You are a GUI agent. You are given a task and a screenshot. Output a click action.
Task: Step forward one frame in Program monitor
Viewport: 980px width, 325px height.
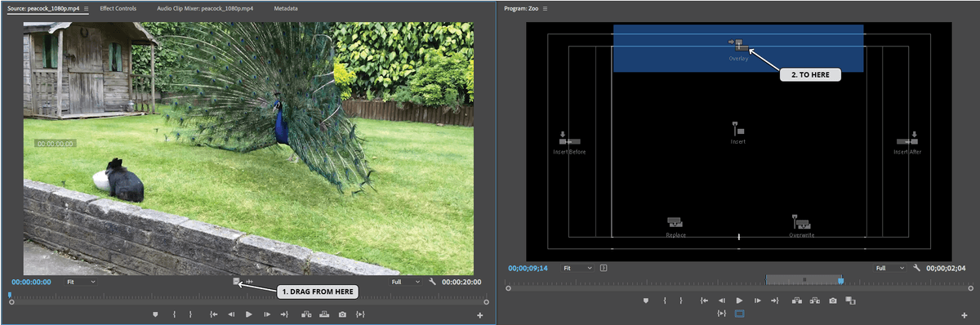point(758,301)
